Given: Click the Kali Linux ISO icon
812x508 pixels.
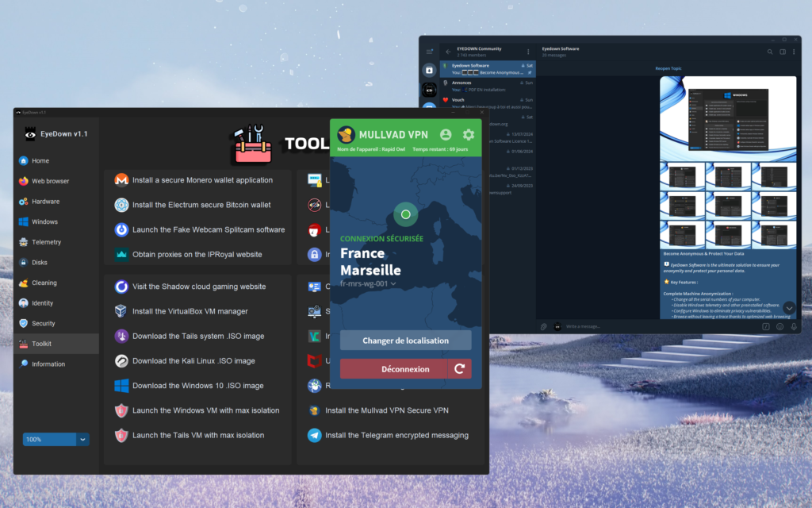Looking at the screenshot, I should click(121, 360).
